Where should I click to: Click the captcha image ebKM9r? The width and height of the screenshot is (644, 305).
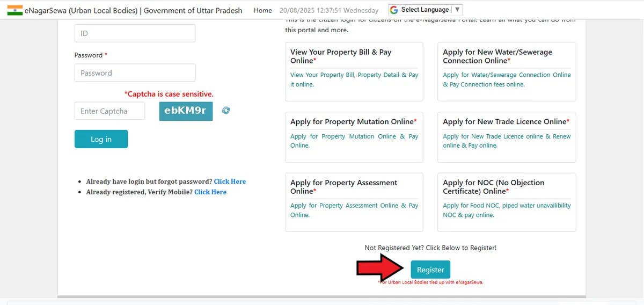[186, 111]
